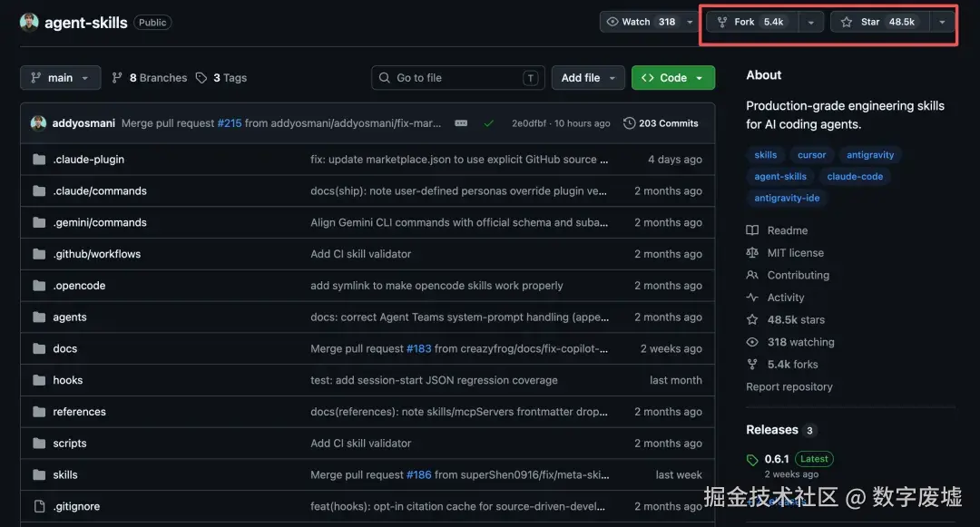Click the repository owner avatar beside agent-skills
The image size is (980, 527).
point(29,23)
